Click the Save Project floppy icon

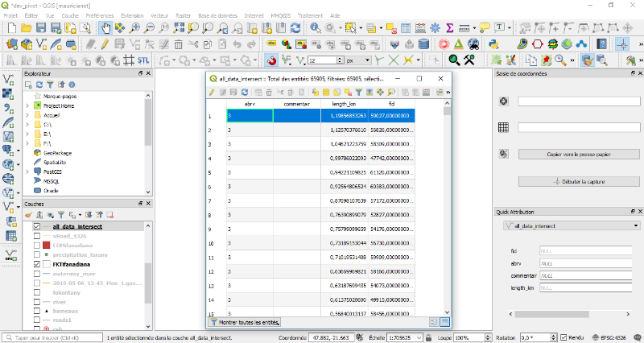tap(41, 28)
